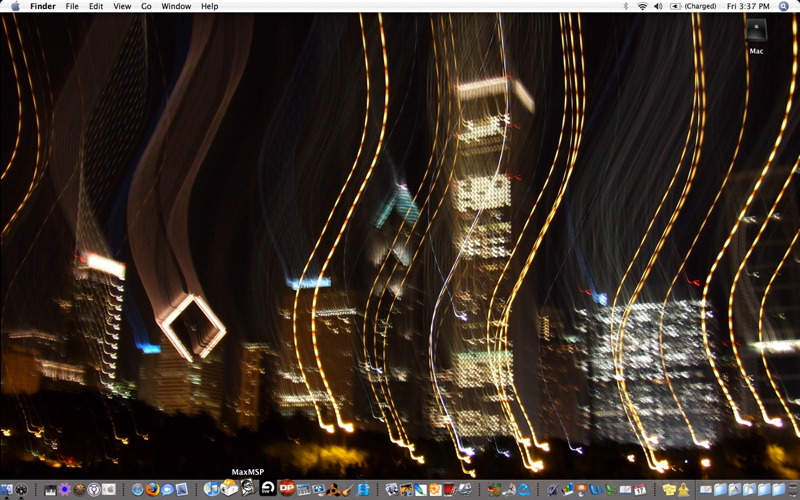The width and height of the screenshot is (800, 500).
Task: Launch Safari from the Dock
Action: click(138, 490)
